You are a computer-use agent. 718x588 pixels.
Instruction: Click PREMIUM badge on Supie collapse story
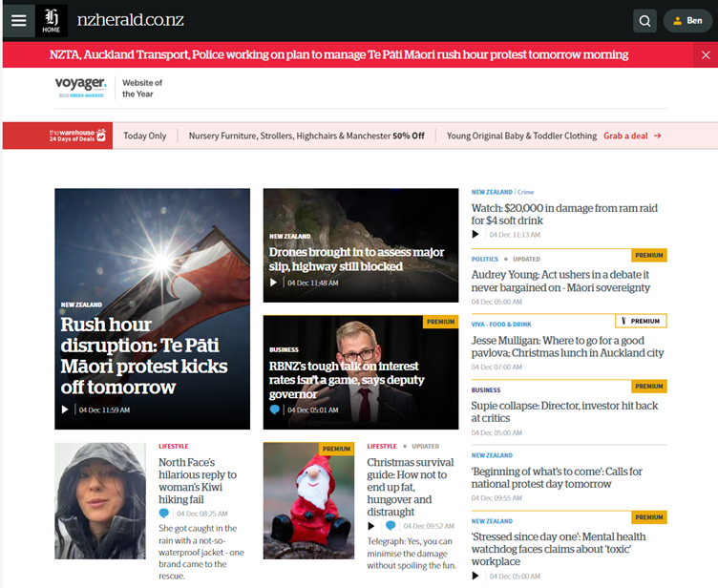(x=649, y=386)
